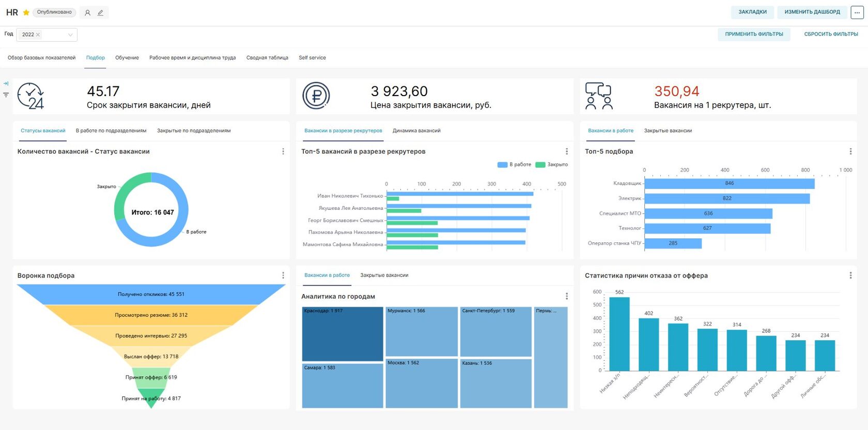
Task: Toggle the Закрыто legend series
Action: [x=552, y=164]
